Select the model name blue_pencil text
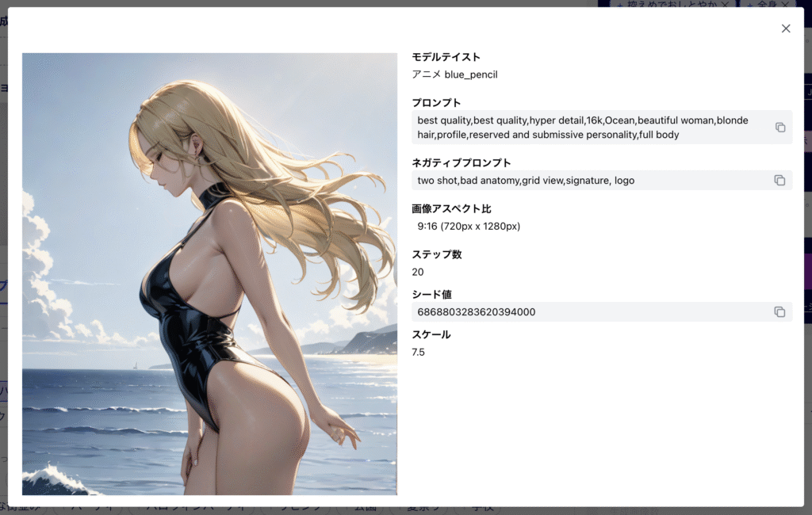 (471, 74)
